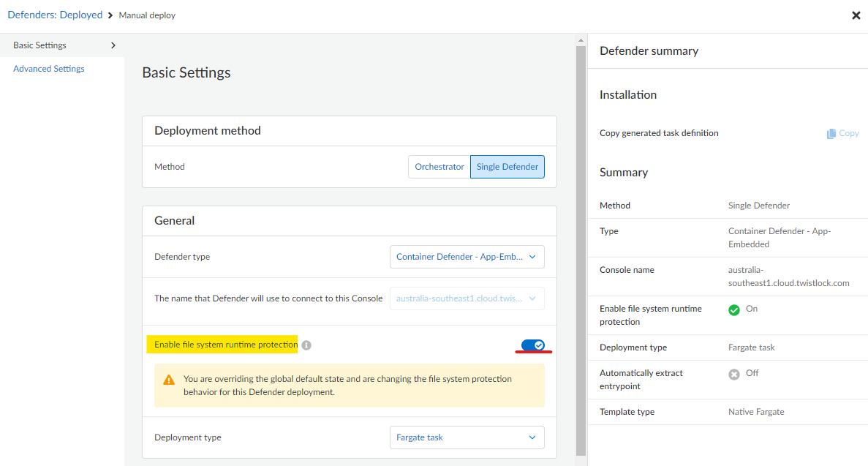
Task: Open the Defender type dropdown
Action: (x=467, y=257)
